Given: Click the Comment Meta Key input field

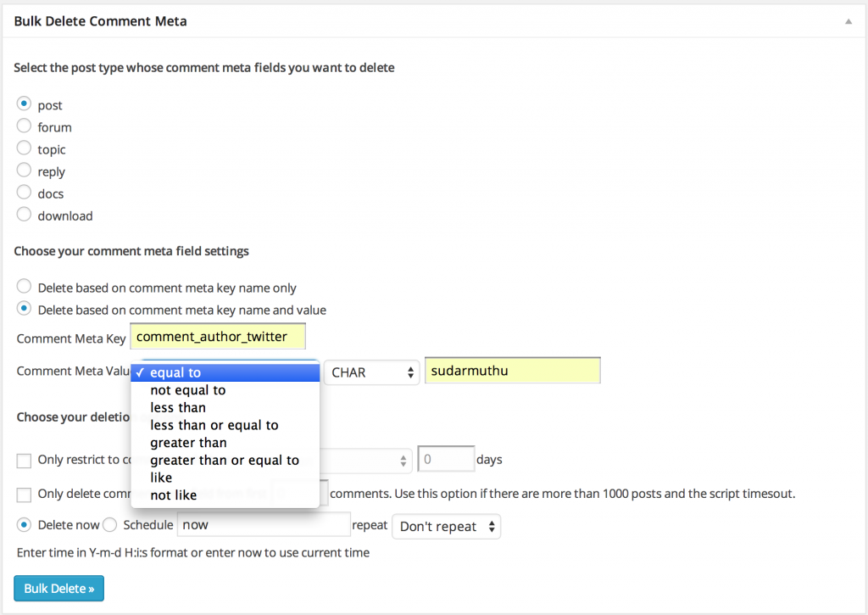Looking at the screenshot, I should (x=218, y=336).
